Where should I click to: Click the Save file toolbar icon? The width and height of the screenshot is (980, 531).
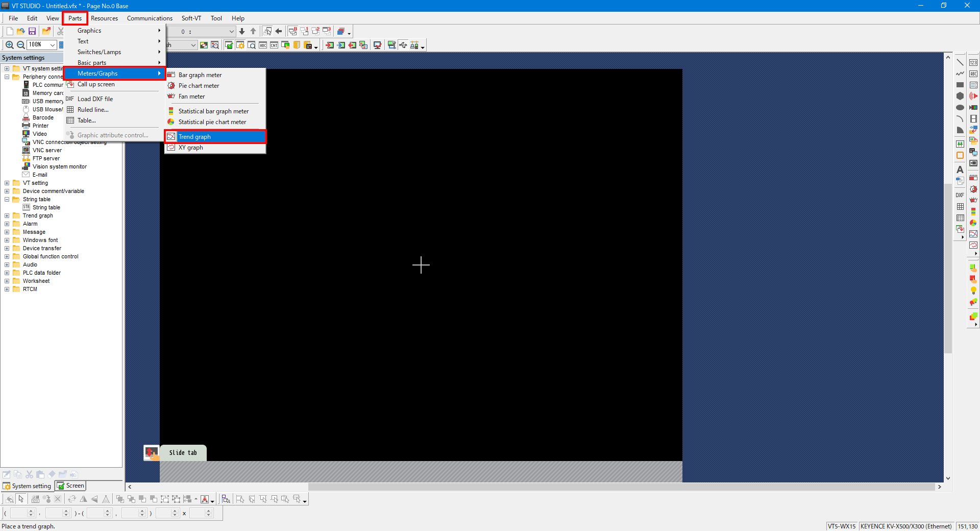32,31
